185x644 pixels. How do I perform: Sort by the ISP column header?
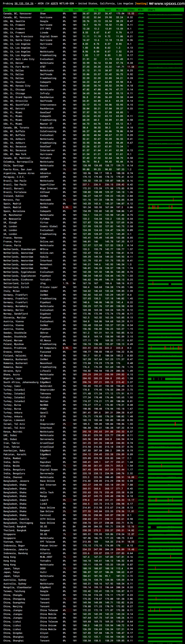coord(42,10)
